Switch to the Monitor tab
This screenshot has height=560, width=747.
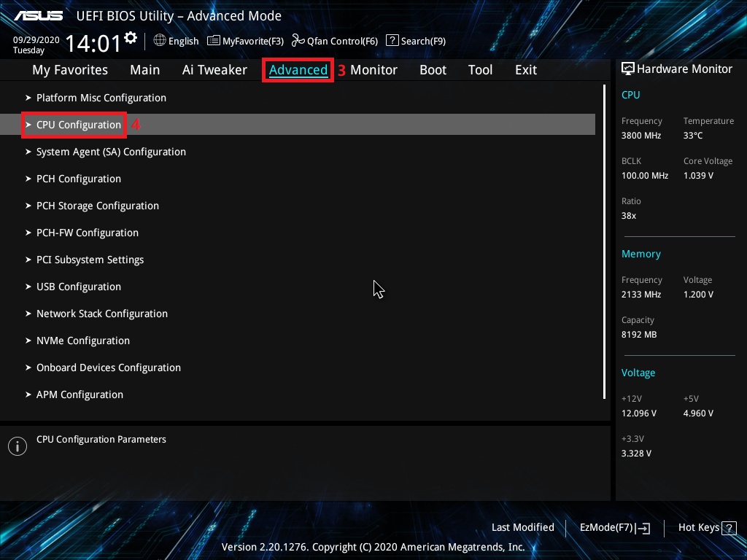[x=374, y=69]
